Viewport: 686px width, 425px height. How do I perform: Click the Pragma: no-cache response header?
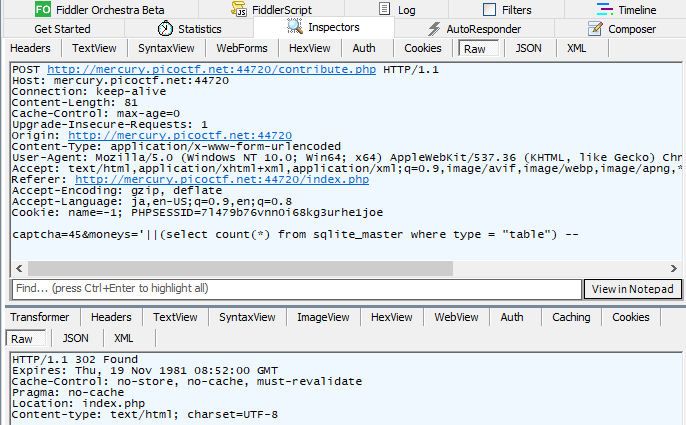68,393
